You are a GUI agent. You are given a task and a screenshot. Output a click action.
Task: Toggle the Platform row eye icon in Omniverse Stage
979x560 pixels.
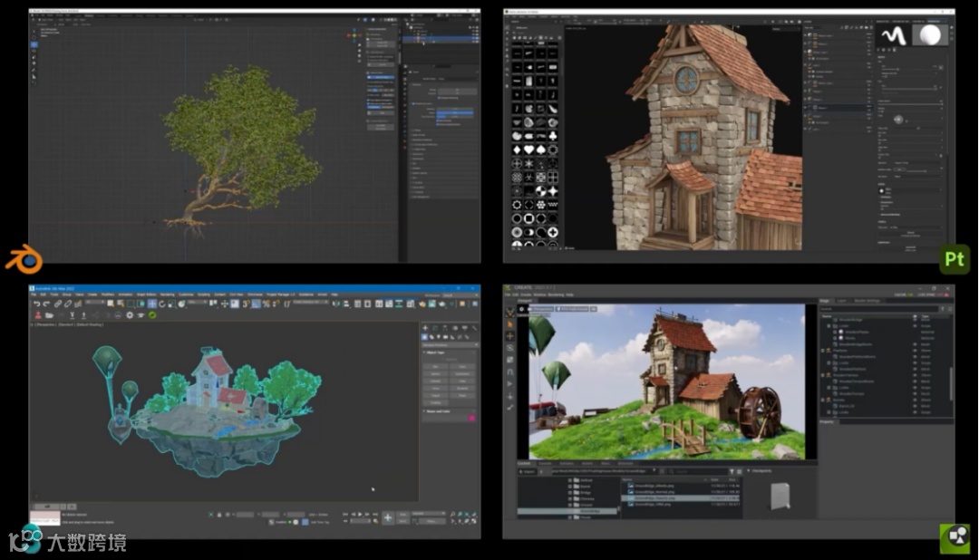click(915, 351)
